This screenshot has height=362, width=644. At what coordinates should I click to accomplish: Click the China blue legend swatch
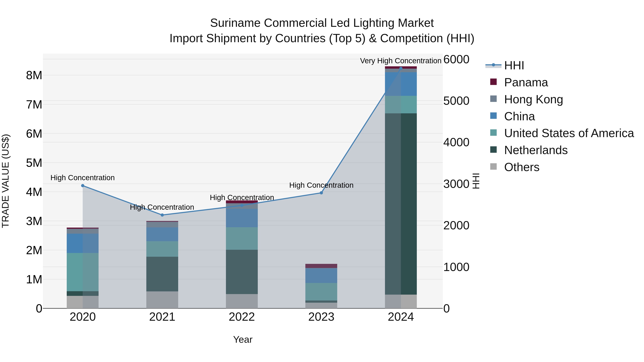[494, 116]
